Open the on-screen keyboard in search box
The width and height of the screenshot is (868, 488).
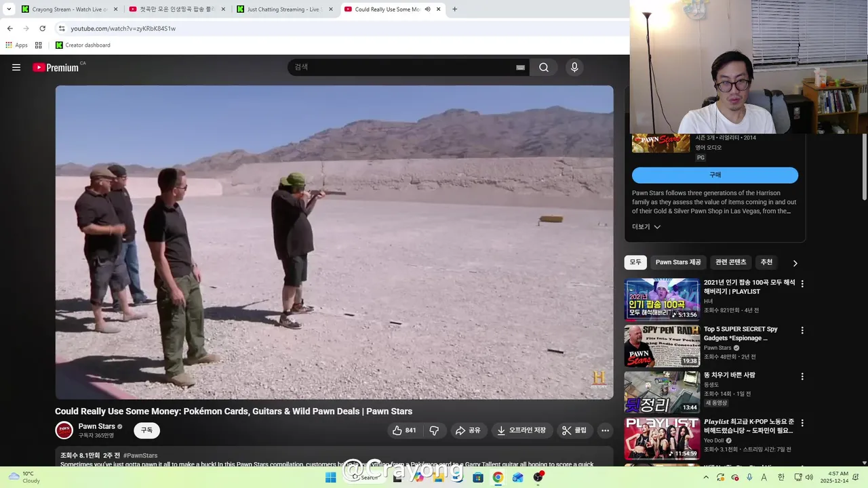coord(520,67)
